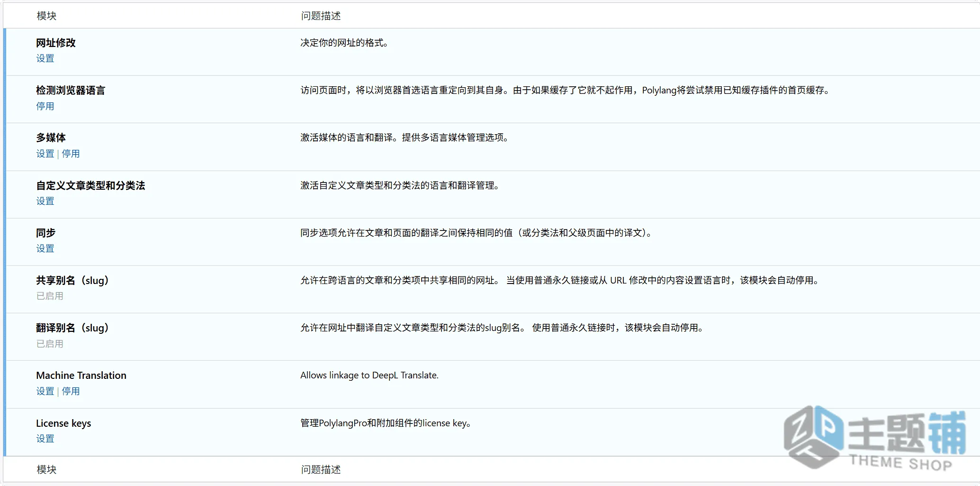
Task: Click description starting 同步选项允许
Action: pyautogui.click(x=476, y=233)
